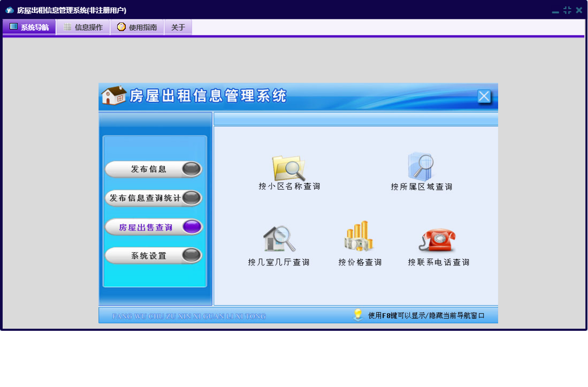Close the main application window

(579, 10)
